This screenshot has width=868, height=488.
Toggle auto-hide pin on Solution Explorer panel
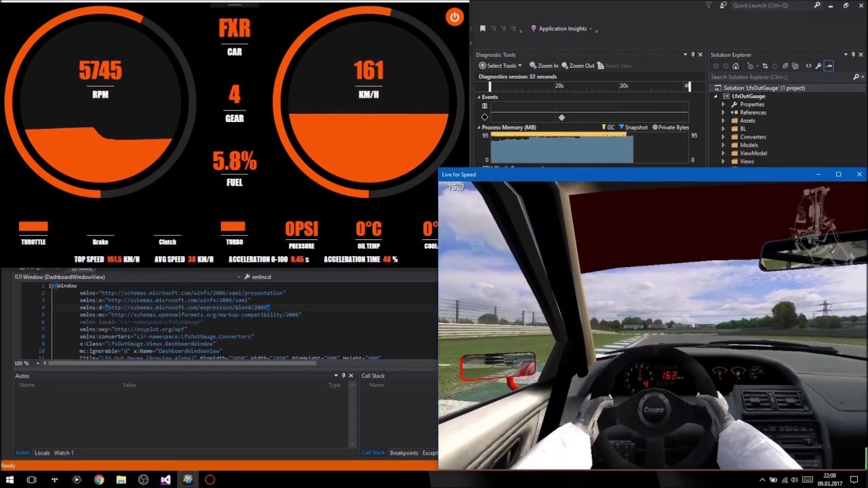(x=853, y=55)
